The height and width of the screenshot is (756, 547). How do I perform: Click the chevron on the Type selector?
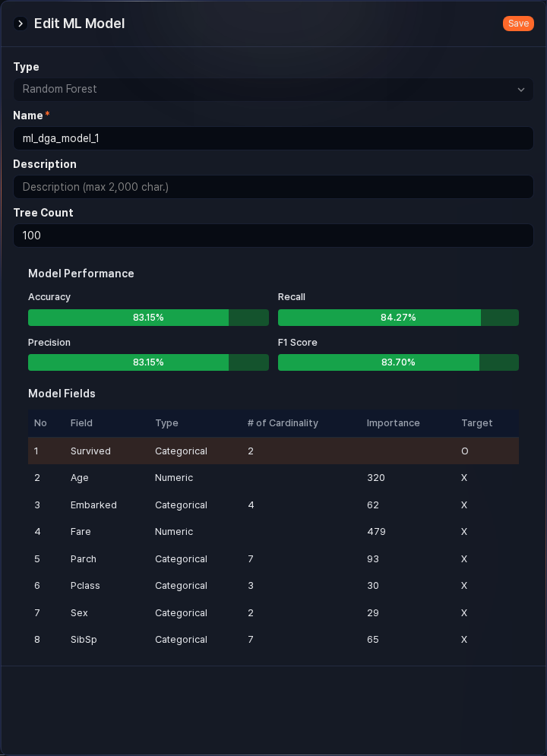point(521,90)
